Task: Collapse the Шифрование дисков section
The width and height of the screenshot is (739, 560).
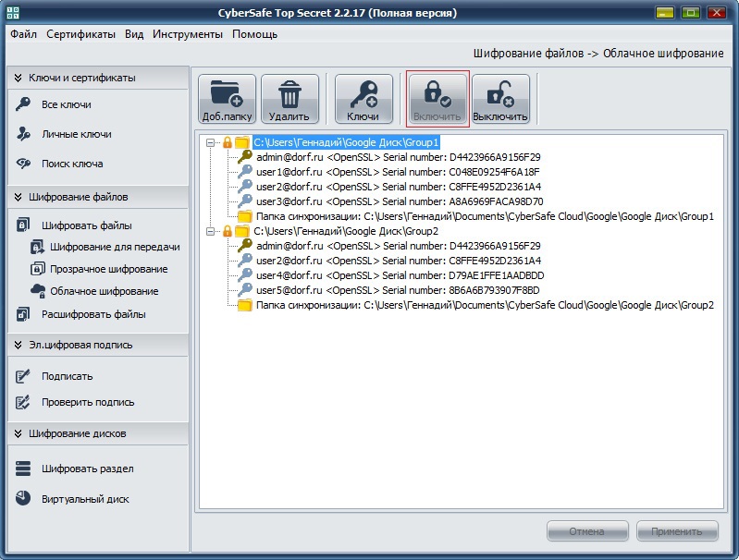Action: pos(18,433)
